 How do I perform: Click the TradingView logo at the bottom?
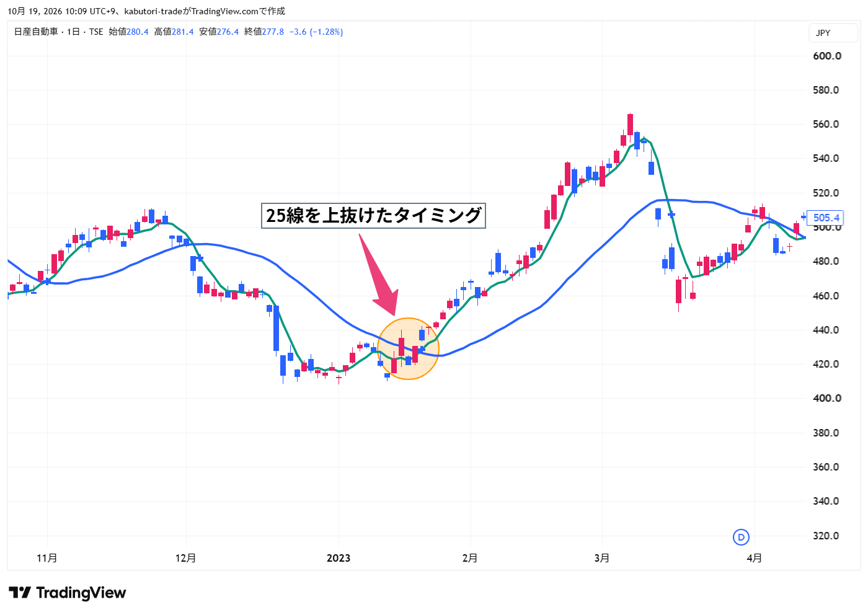point(67,593)
